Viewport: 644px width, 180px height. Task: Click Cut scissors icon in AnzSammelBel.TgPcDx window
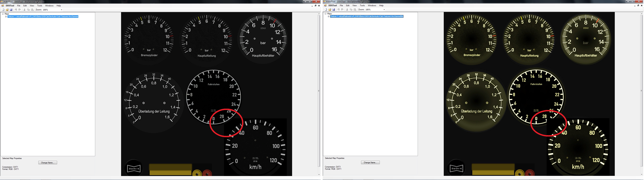point(347,9)
